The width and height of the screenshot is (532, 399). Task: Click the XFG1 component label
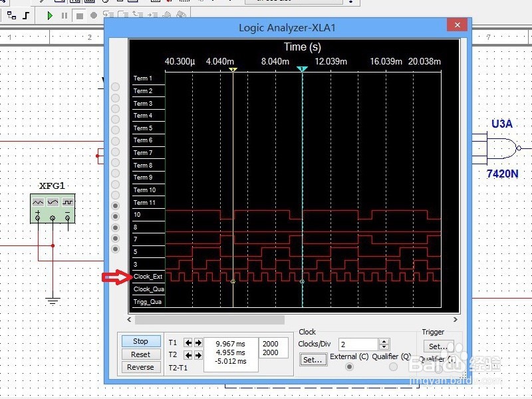(x=52, y=186)
